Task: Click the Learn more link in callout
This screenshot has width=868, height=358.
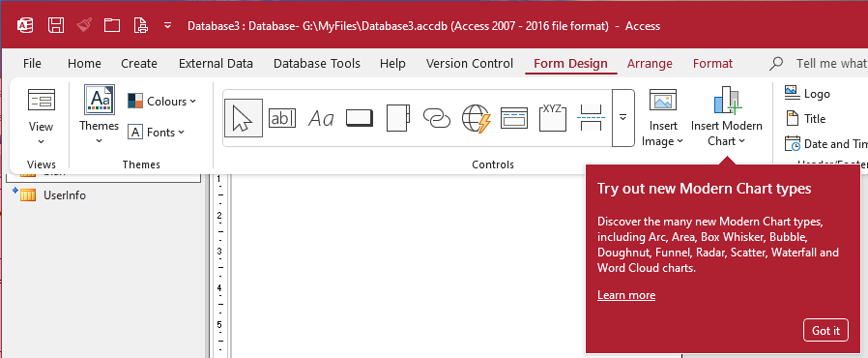Action: [626, 295]
